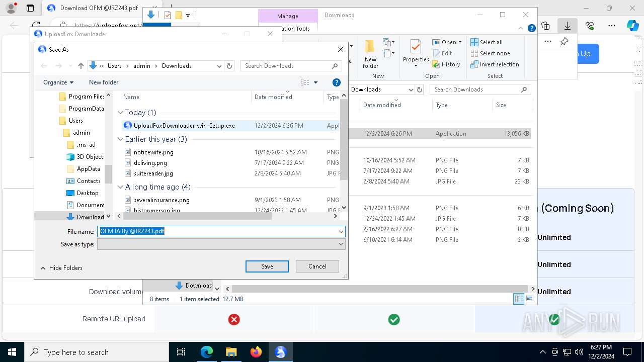644x362 pixels.
Task: Click the Windows Start button
Action: pyautogui.click(x=12, y=352)
